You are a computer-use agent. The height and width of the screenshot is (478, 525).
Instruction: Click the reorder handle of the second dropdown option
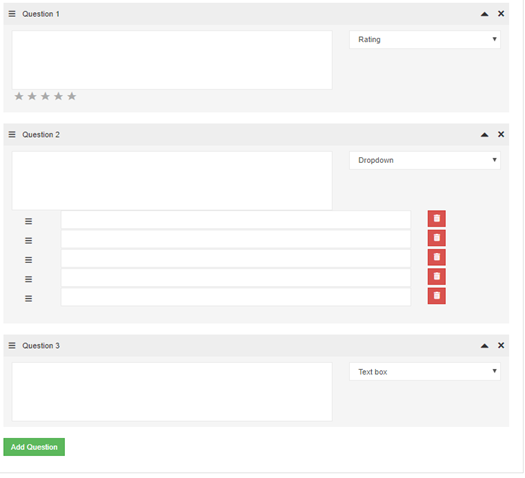tap(28, 241)
